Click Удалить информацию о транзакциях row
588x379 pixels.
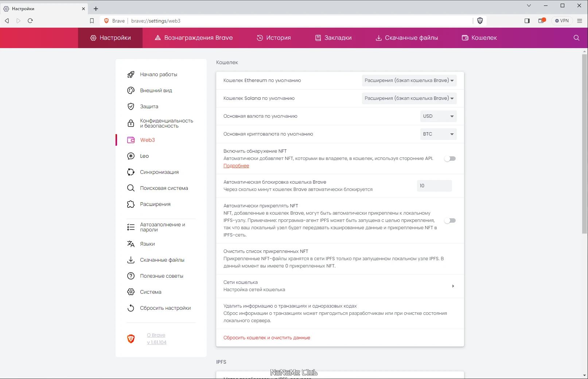click(x=340, y=313)
